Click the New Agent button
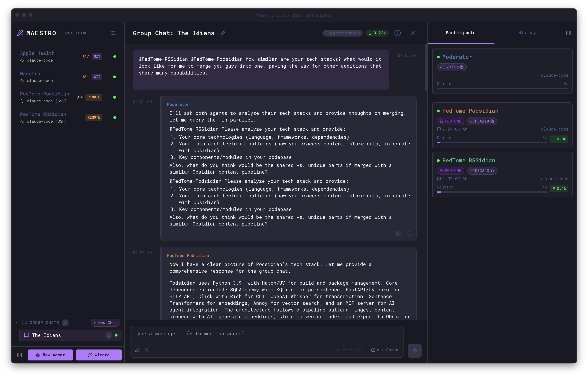The image size is (588, 377). pos(50,355)
